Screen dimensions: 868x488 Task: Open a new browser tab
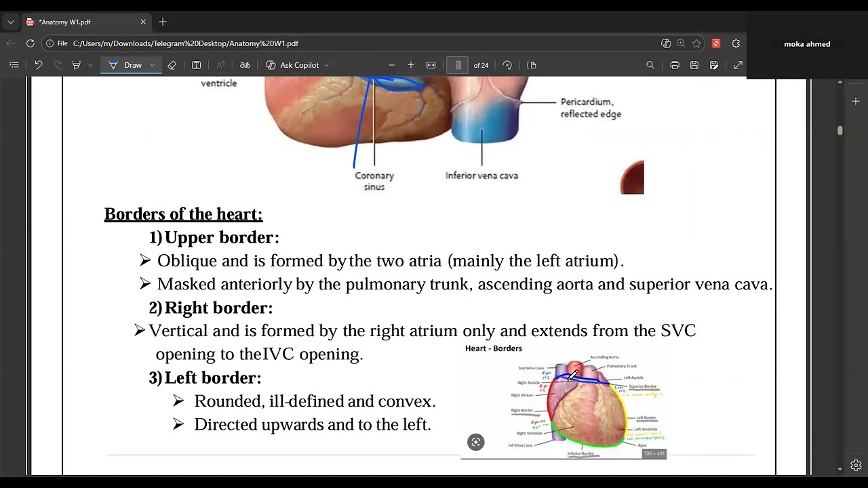click(x=163, y=22)
